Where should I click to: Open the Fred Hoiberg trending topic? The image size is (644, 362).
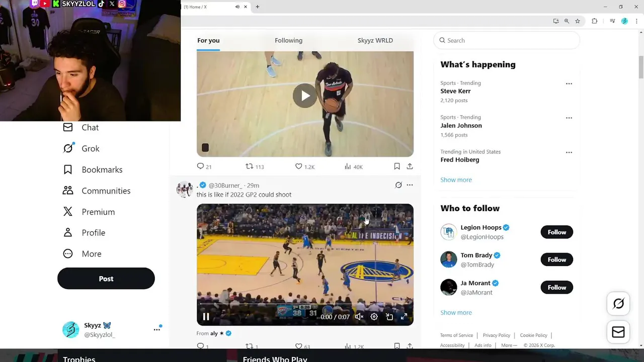coord(459,159)
